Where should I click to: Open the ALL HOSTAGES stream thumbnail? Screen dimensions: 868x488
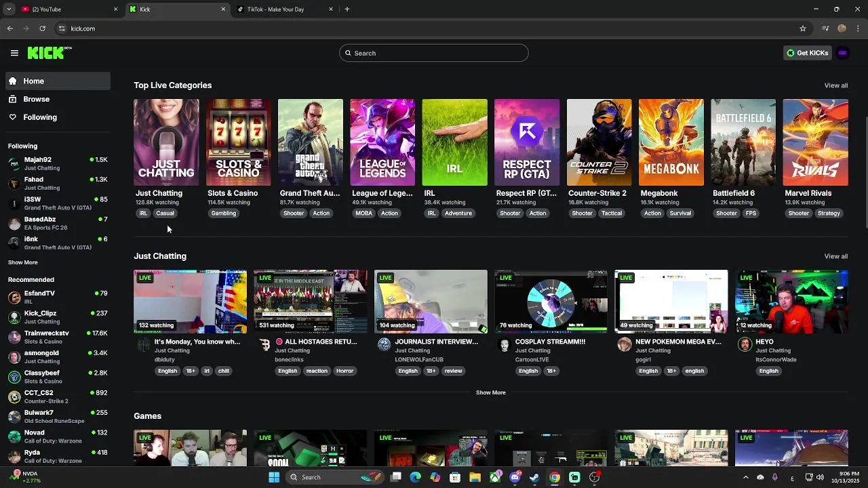coord(311,302)
